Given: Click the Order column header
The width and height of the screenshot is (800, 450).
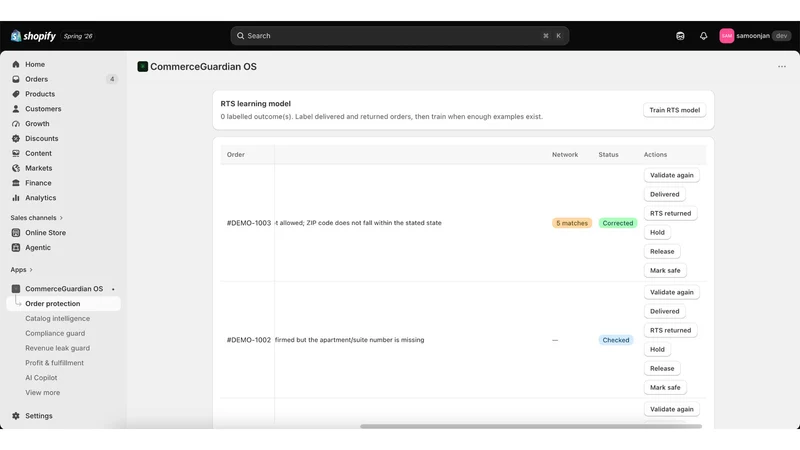Looking at the screenshot, I should [236, 155].
